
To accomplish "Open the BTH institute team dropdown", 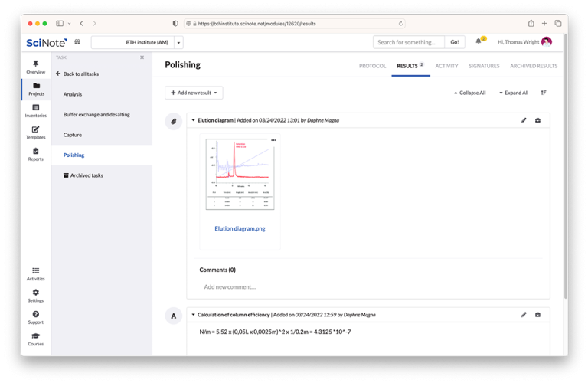I will (x=178, y=43).
